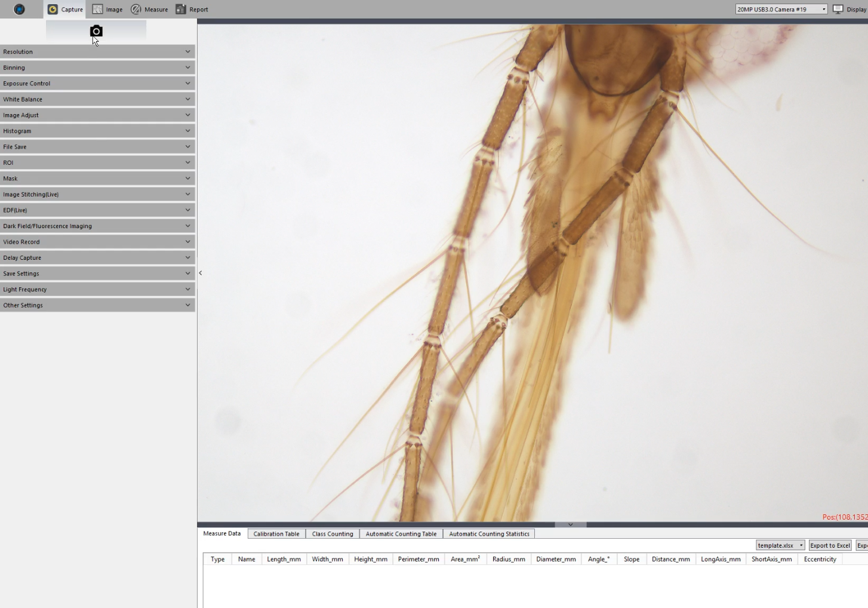Viewport: 868px width, 608px height.
Task: Click Export to Excel button
Action: click(830, 545)
